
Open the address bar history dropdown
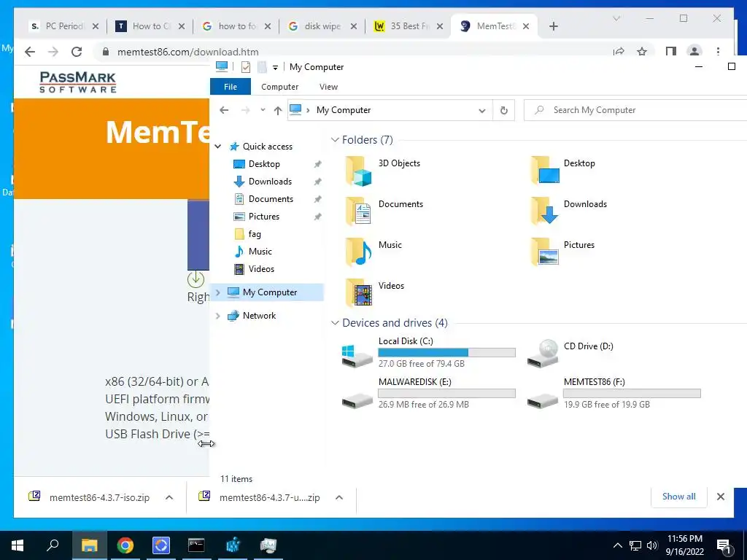(482, 111)
